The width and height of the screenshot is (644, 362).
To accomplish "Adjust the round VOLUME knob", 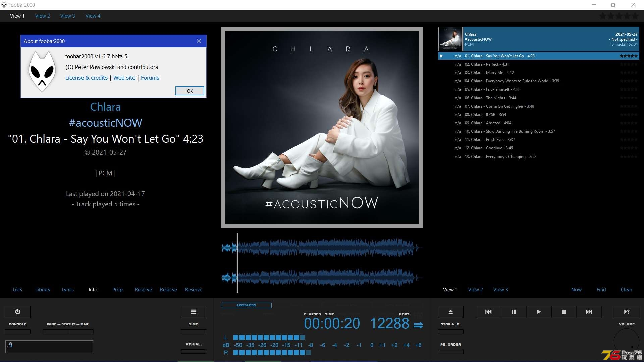I will tap(627, 341).
